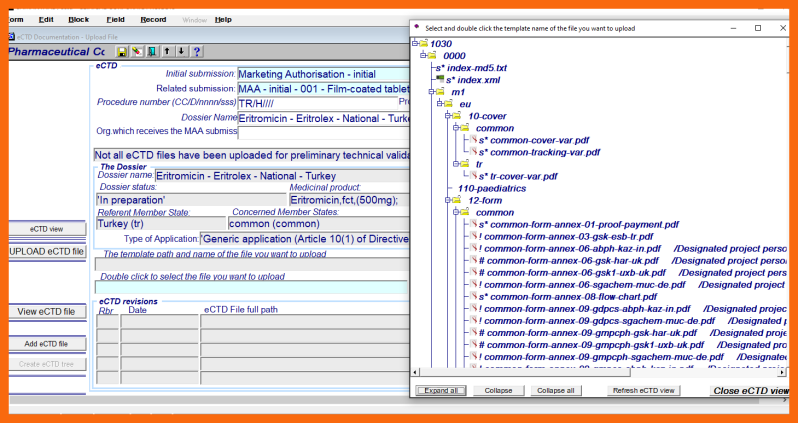The height and width of the screenshot is (423, 798).
Task: Click the UPLOAD eCTD file button
Action: (x=47, y=251)
